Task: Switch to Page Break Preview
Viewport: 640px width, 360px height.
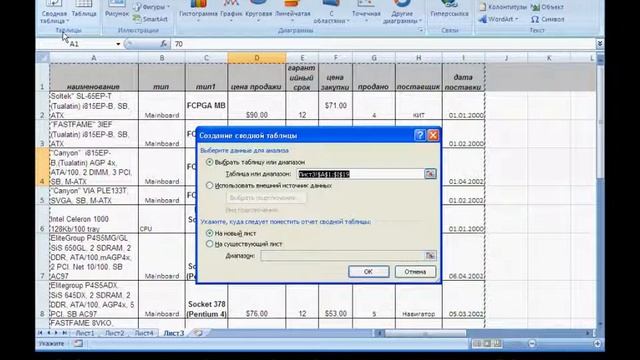Action: [497, 344]
